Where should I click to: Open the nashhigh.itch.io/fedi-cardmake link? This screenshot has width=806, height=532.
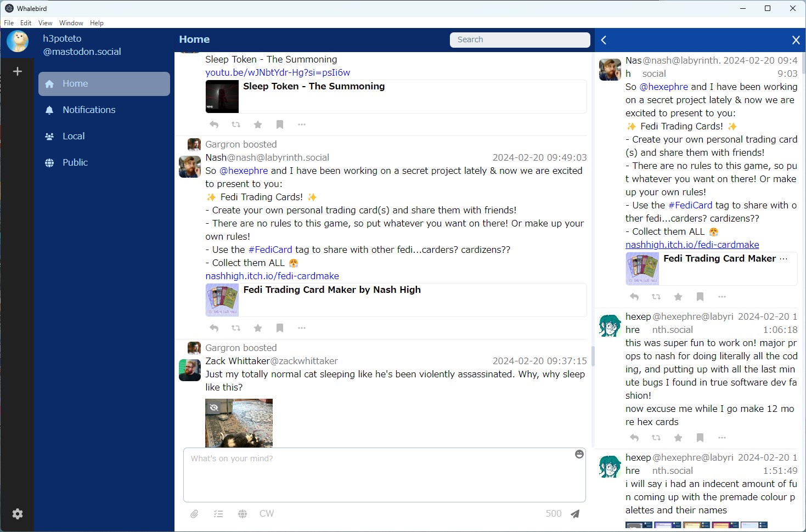point(272,276)
